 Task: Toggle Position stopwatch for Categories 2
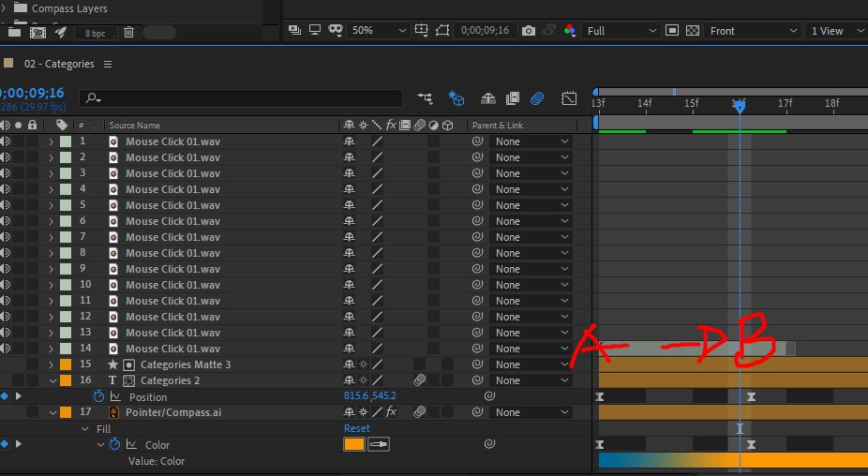pyautogui.click(x=98, y=396)
